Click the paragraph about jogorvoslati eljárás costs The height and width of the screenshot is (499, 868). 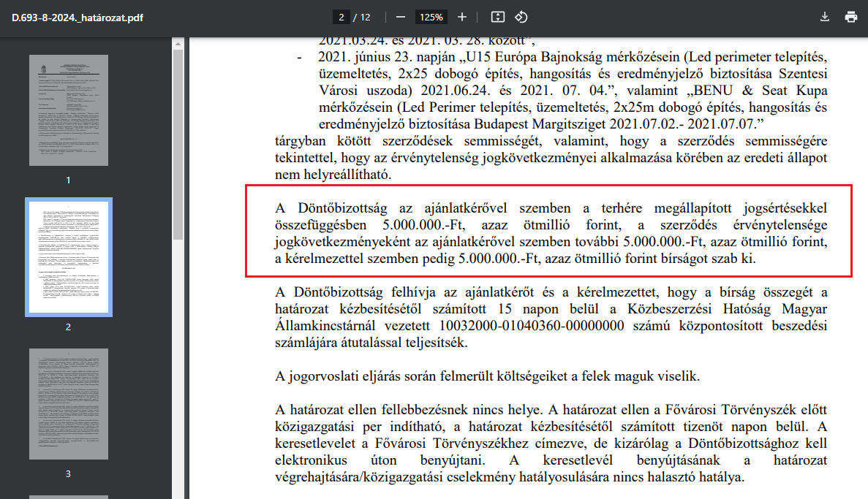487,376
